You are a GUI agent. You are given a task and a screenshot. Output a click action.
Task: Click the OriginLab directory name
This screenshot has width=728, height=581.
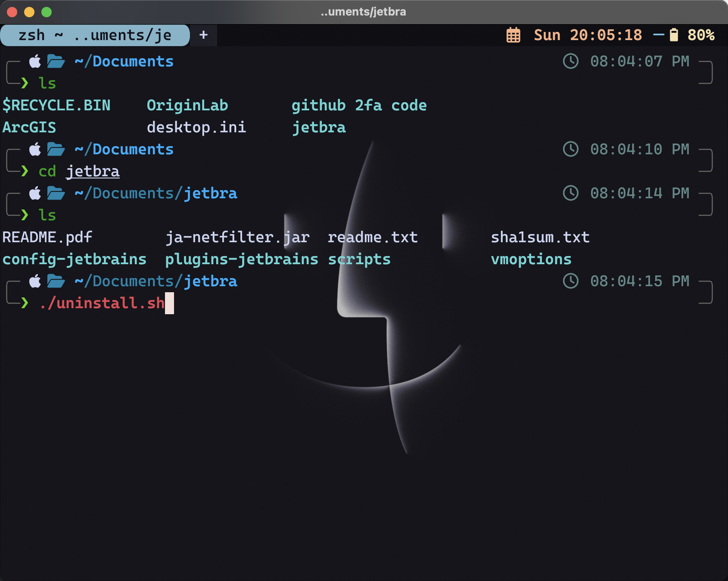[x=187, y=105]
